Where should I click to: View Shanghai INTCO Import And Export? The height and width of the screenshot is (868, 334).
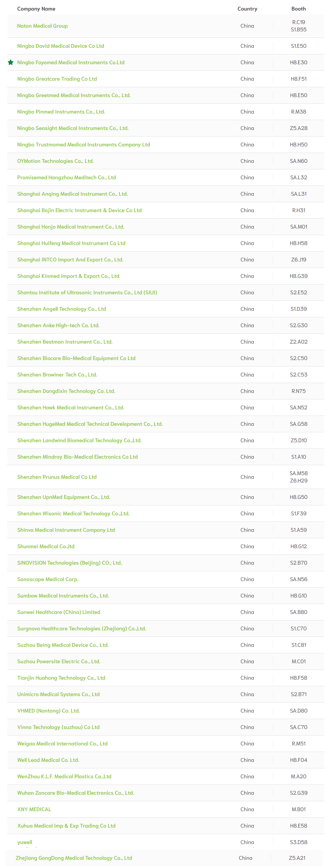coord(70,260)
